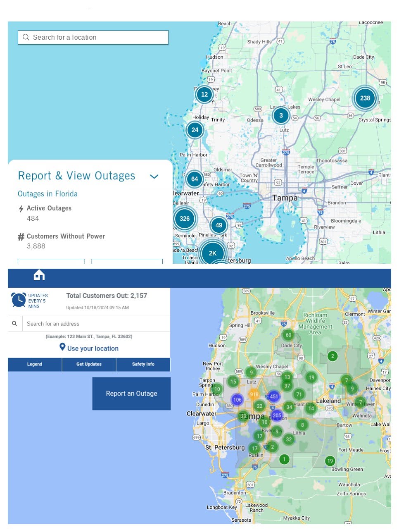Click the blue 106 outage cluster
The image size is (399, 532).
[x=237, y=400]
